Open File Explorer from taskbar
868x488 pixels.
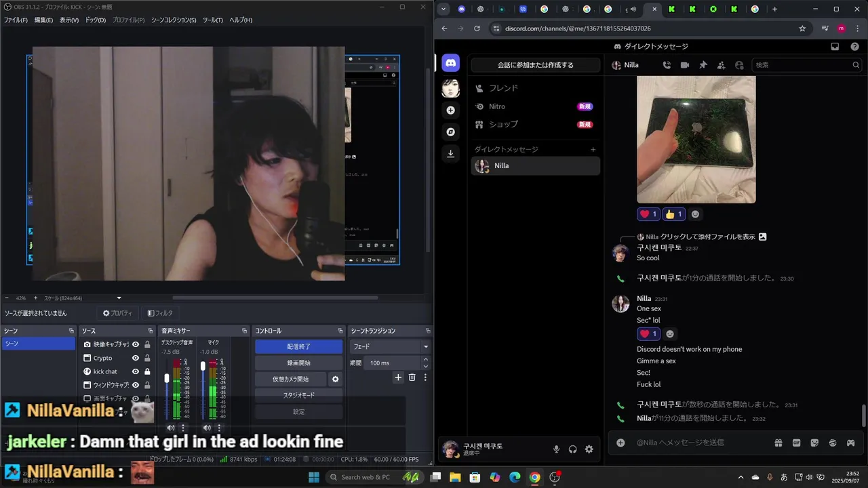click(455, 477)
